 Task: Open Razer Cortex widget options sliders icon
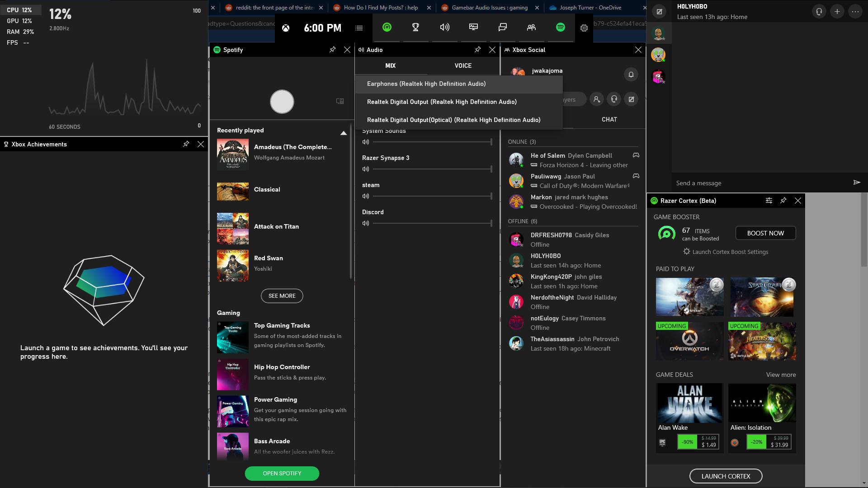point(769,201)
